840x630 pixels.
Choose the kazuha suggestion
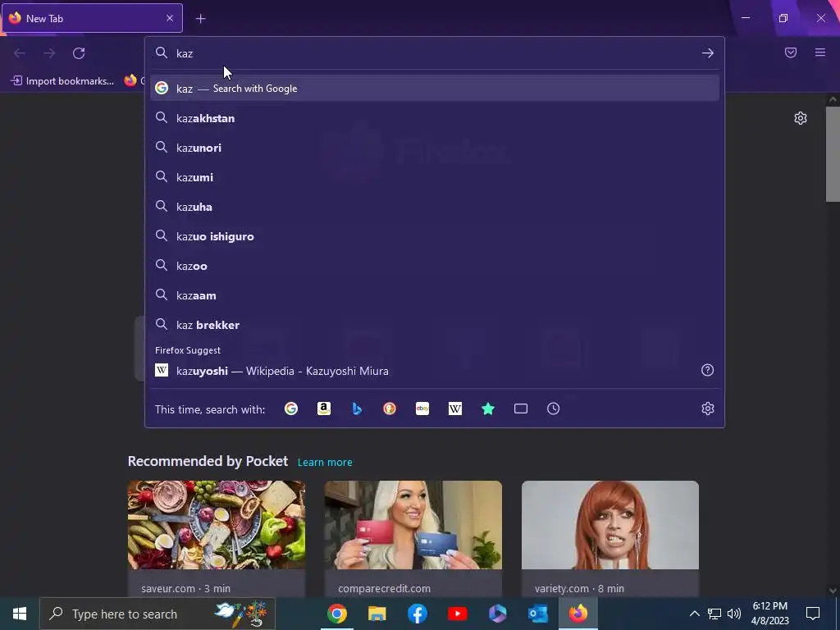click(x=435, y=207)
